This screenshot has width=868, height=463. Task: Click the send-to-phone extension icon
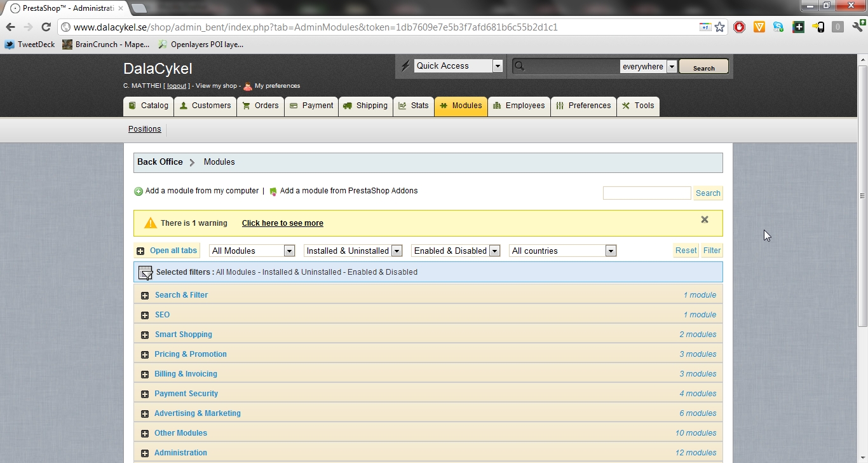tap(818, 27)
